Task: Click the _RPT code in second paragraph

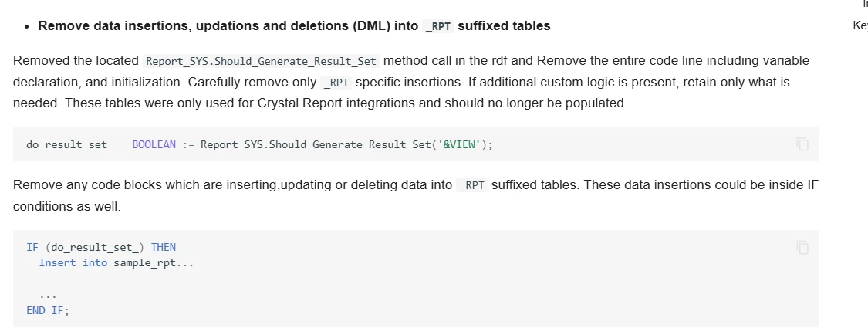Action: coord(471,185)
